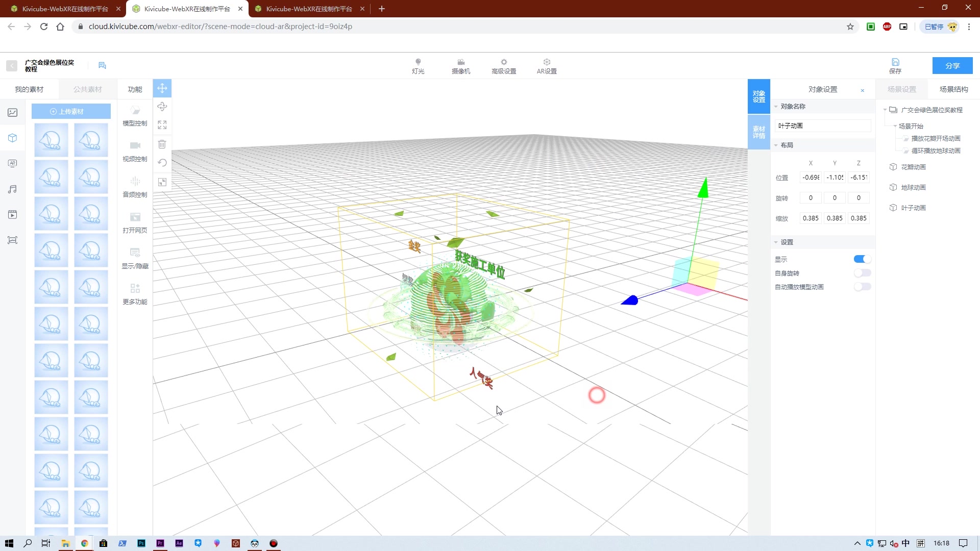The width and height of the screenshot is (980, 551).
Task: Click the 上传素材 upload button
Action: point(71,111)
